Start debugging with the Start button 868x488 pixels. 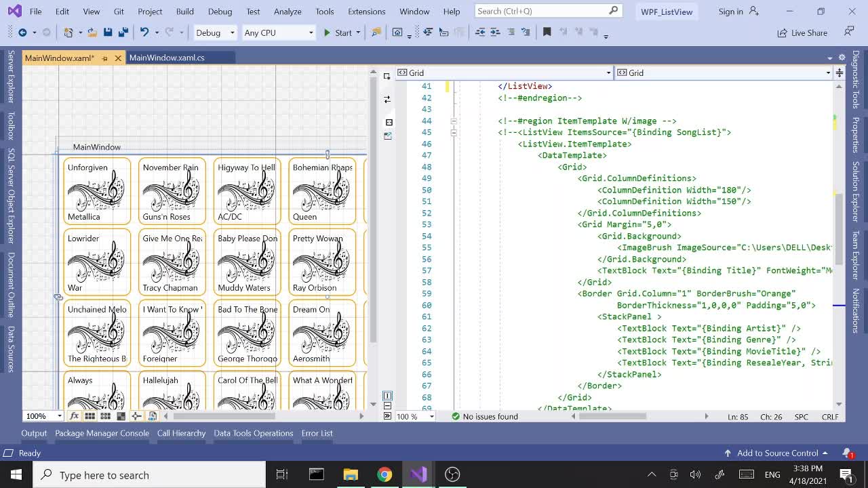click(338, 33)
